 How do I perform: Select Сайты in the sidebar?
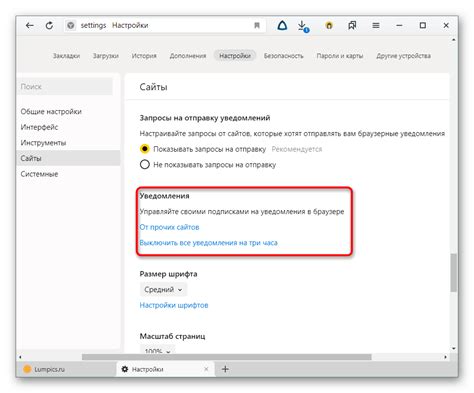click(x=68, y=158)
